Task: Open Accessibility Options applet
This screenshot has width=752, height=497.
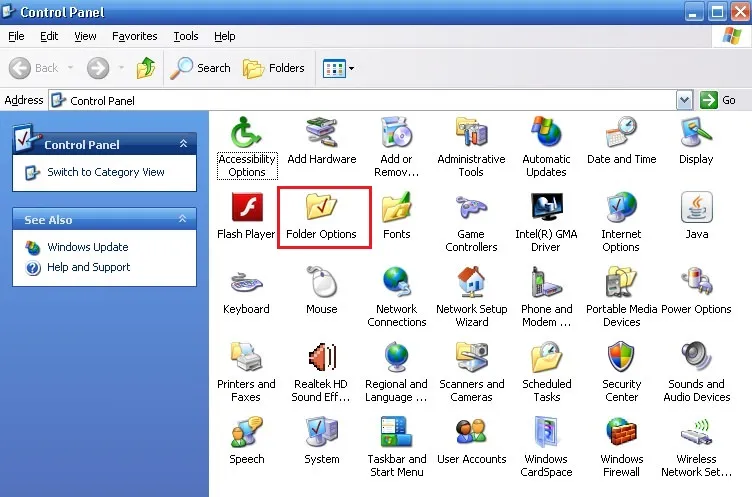Action: tap(247, 147)
